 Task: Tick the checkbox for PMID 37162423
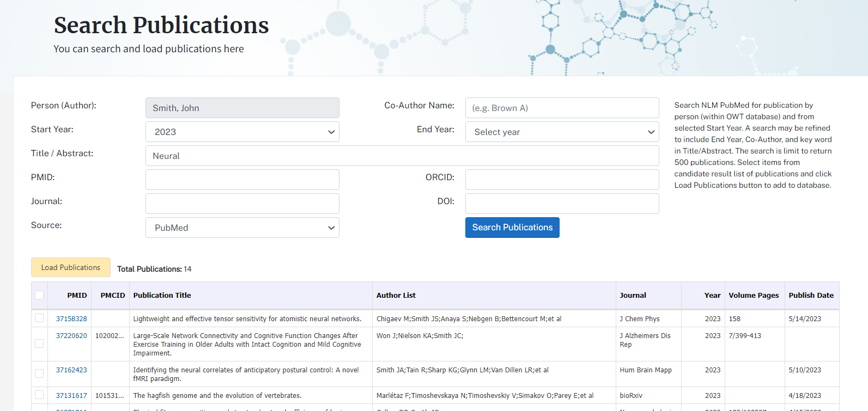39,373
